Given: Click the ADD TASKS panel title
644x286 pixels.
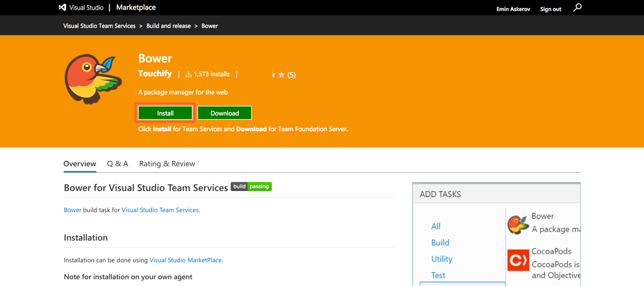Looking at the screenshot, I should click(440, 194).
